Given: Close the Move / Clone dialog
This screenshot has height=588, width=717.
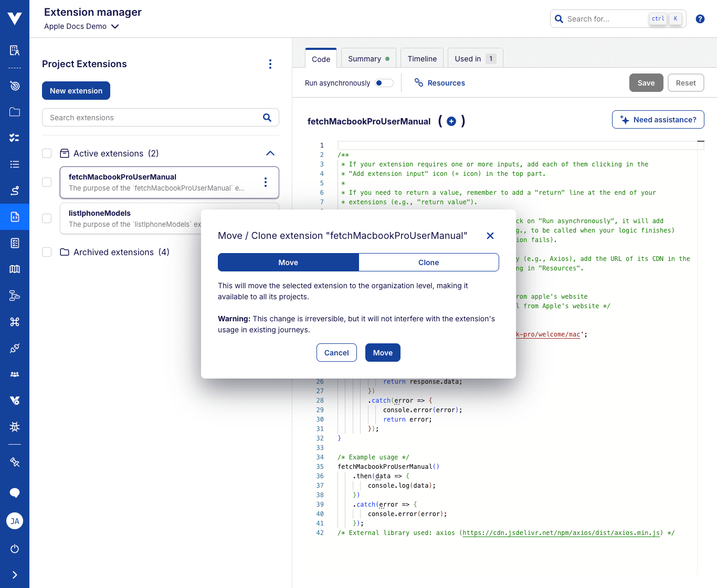Looking at the screenshot, I should click(490, 236).
